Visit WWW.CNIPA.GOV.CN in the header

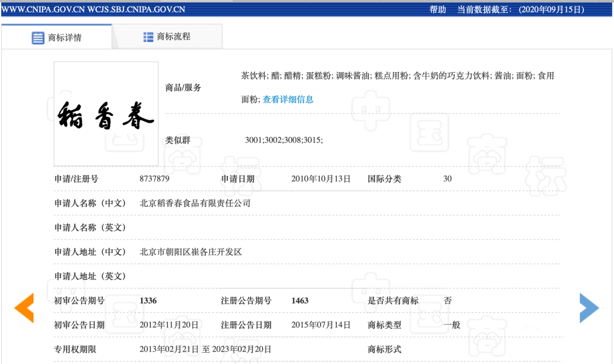tap(43, 10)
